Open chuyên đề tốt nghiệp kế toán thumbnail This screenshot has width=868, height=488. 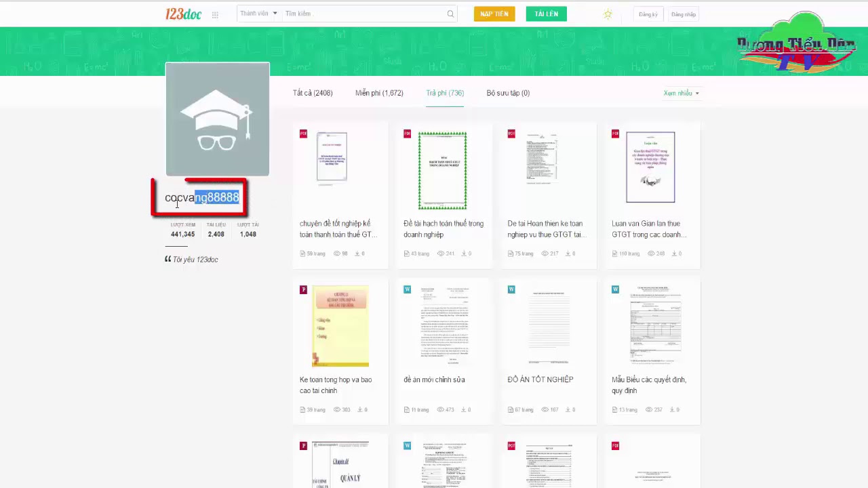tap(332, 157)
